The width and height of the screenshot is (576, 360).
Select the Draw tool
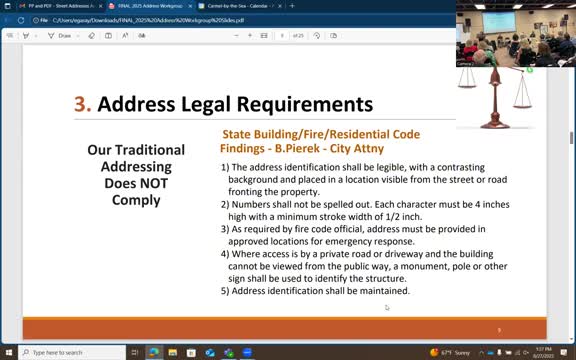pos(60,36)
